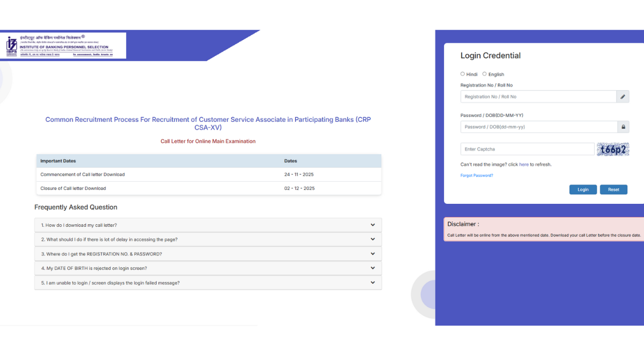Click the captcha image showing t66p2
Image resolution: width=644 pixels, height=362 pixels.
click(612, 149)
